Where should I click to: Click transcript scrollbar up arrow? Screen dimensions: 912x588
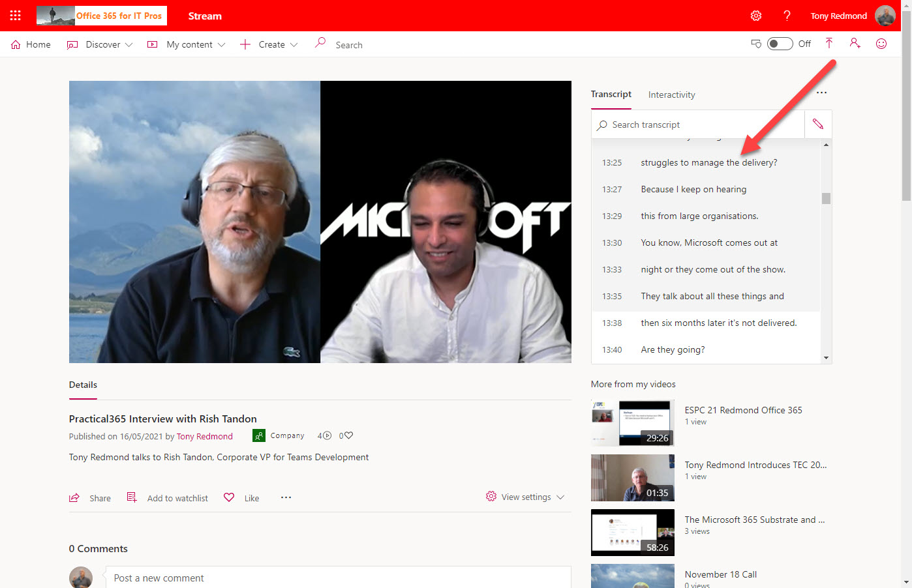tap(826, 145)
